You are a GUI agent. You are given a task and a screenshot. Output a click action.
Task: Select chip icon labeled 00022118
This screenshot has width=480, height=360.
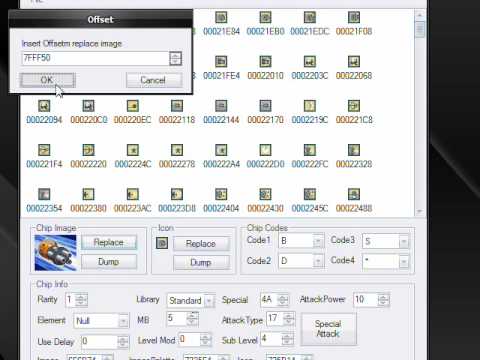pyautogui.click(x=177, y=106)
